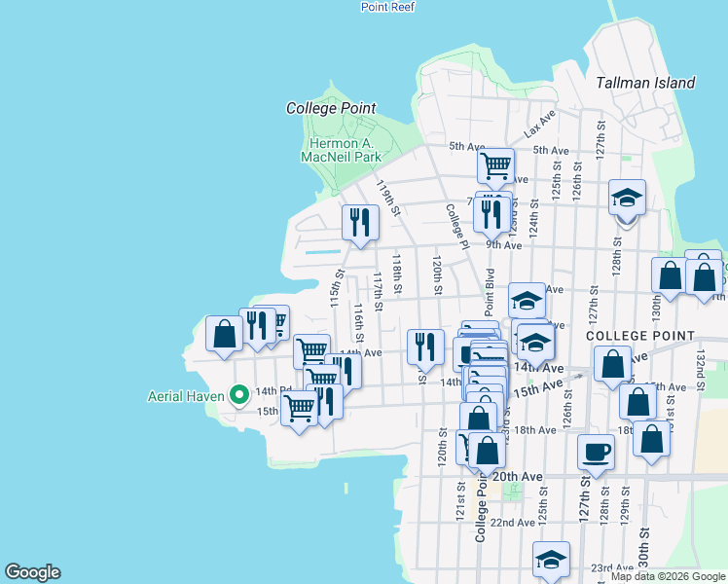
Task: Click the 124th St street label
Action: tap(534, 219)
